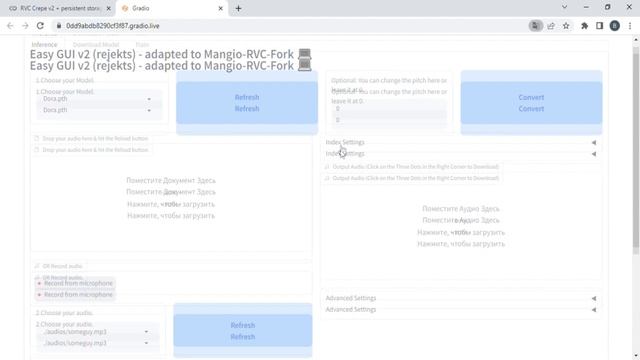Go back to the previous page
640x360 pixels.
[x=10, y=26]
